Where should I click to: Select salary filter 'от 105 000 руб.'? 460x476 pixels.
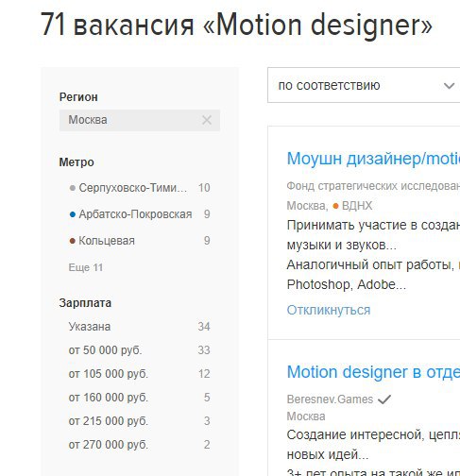(109, 374)
